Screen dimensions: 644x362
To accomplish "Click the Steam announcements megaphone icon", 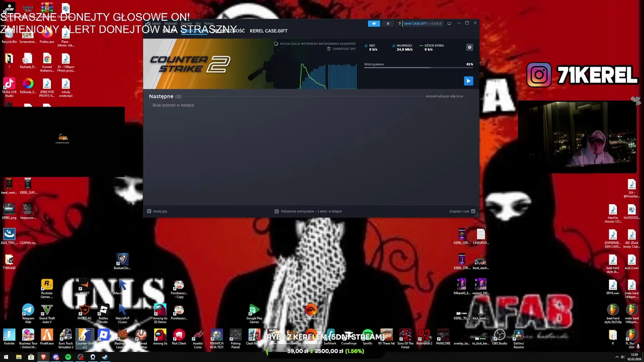I will point(374,24).
